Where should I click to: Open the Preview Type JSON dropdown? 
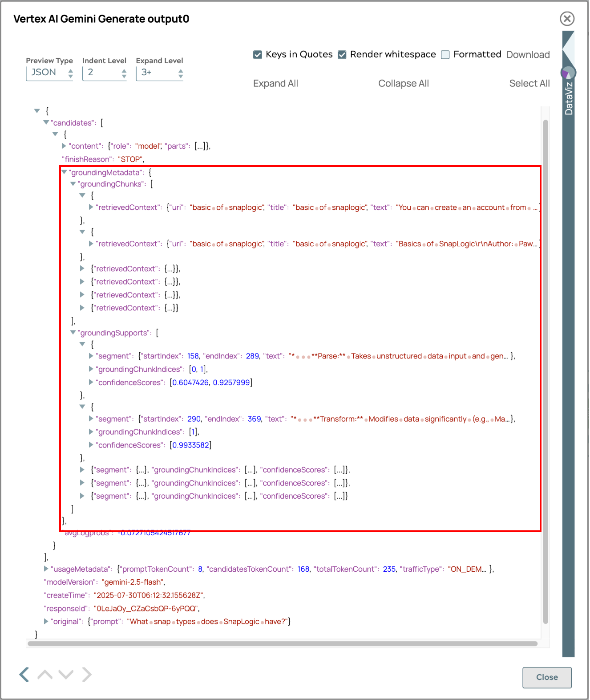tap(49, 73)
